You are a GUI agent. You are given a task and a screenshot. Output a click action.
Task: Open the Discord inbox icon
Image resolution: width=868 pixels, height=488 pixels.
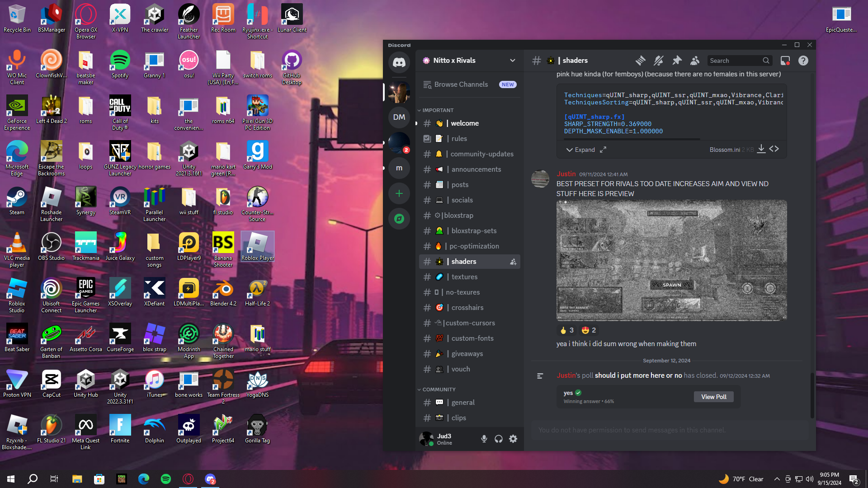point(785,61)
